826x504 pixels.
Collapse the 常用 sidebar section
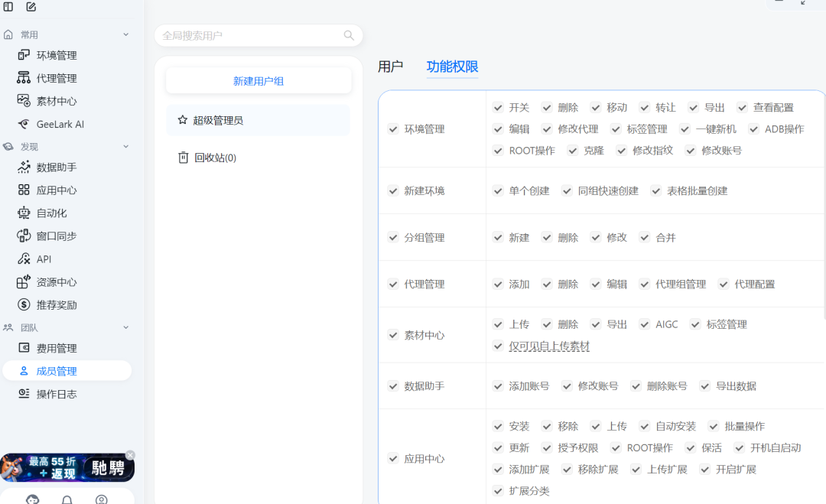(125, 34)
